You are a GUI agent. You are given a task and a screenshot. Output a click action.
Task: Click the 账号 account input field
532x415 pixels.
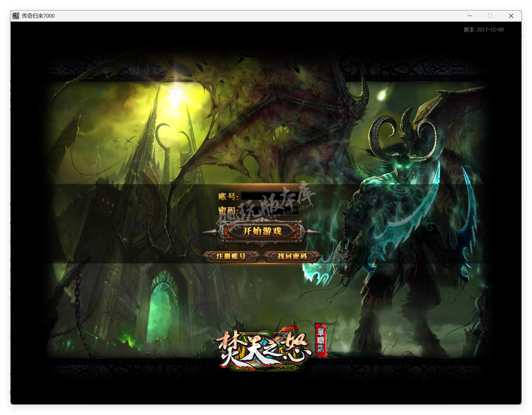click(271, 196)
